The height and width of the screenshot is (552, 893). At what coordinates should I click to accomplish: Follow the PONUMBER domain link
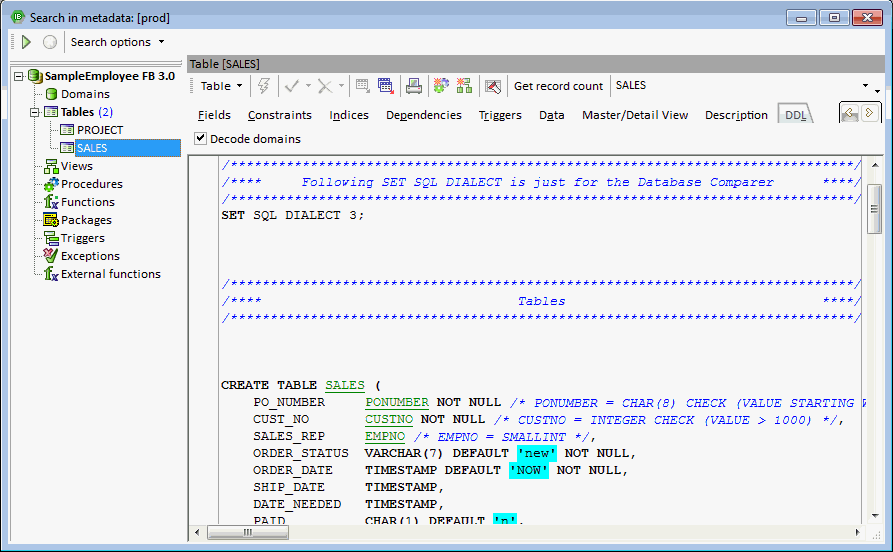[397, 403]
